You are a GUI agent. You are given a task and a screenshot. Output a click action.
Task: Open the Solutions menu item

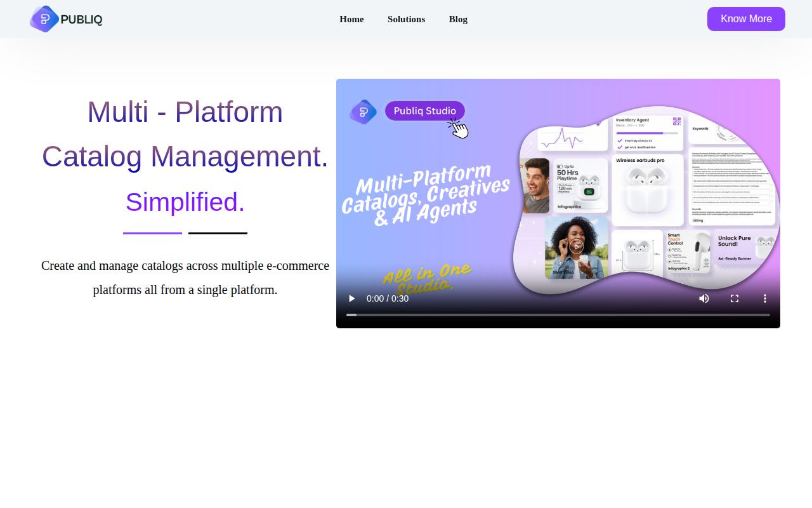click(x=406, y=19)
